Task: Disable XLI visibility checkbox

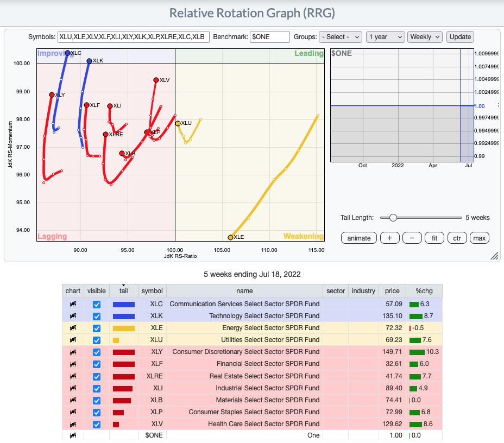Action: 97,388
